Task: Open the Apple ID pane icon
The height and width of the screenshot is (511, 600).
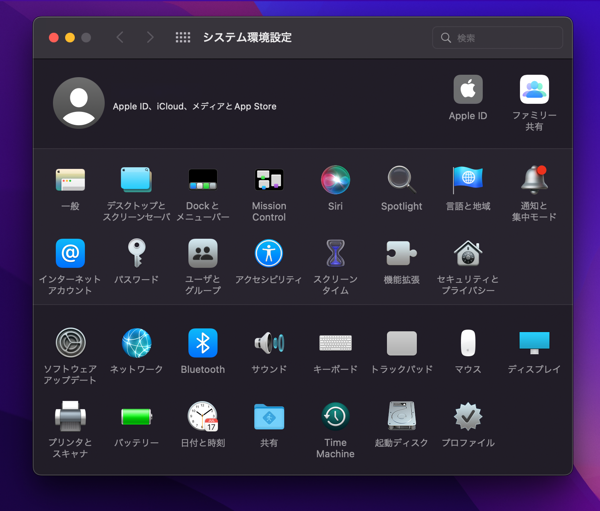Action: [x=468, y=89]
